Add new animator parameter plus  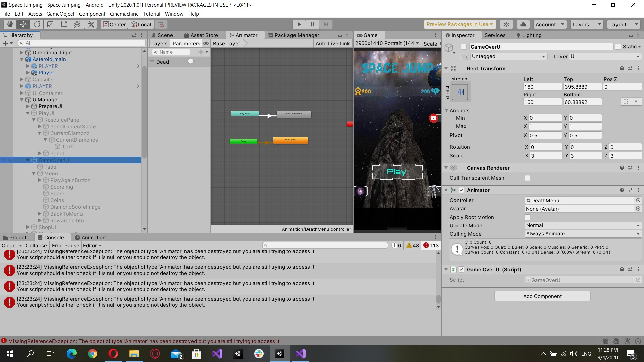point(201,52)
